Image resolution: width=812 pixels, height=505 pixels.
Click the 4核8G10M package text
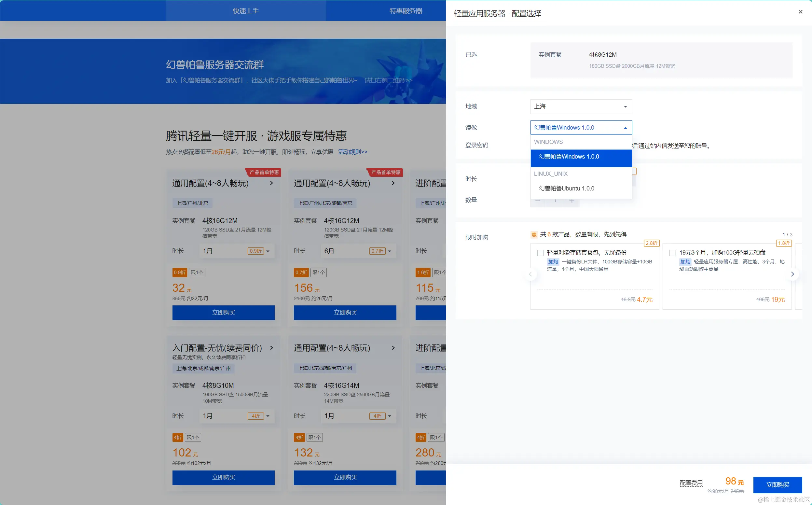(218, 386)
